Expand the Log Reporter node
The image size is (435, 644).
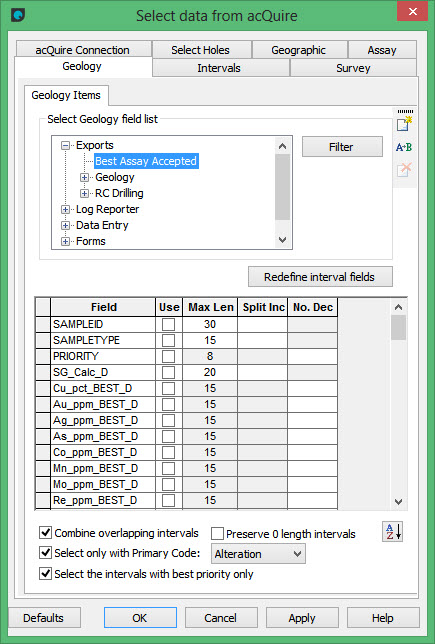pos(65,209)
